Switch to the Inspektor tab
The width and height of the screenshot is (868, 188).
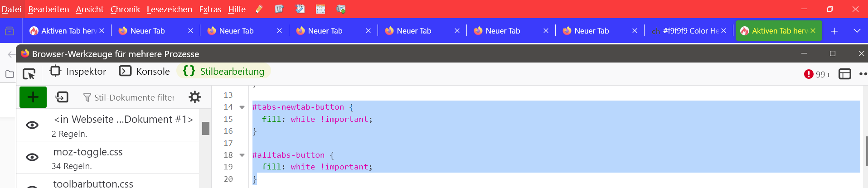coord(78,72)
